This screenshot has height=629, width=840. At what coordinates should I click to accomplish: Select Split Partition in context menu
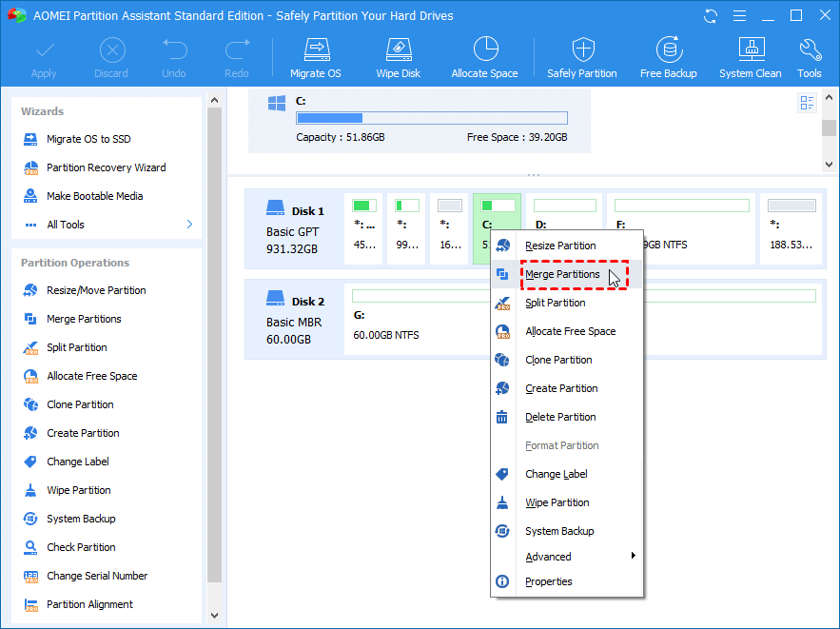tap(555, 303)
